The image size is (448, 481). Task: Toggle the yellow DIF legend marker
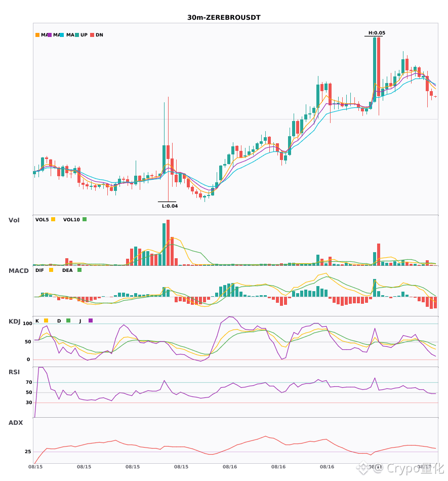point(51,270)
